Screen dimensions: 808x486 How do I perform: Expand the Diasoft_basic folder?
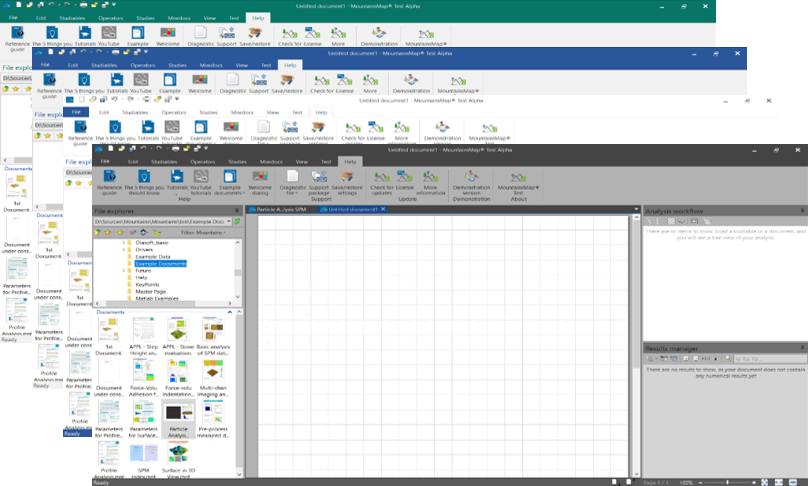coord(124,242)
